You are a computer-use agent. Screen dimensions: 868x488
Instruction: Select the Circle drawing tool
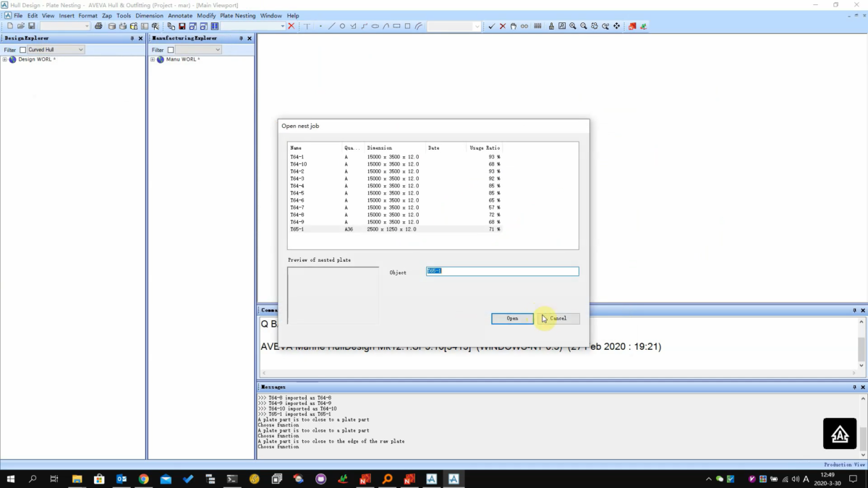pos(342,26)
